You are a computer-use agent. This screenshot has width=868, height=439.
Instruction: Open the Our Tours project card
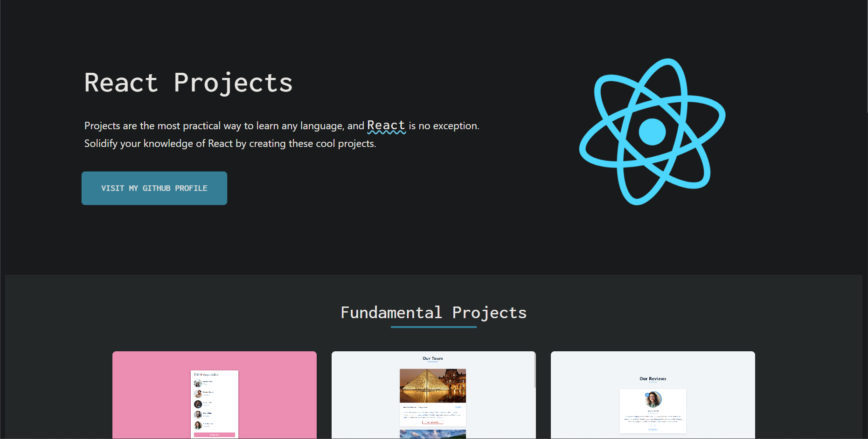coord(434,395)
